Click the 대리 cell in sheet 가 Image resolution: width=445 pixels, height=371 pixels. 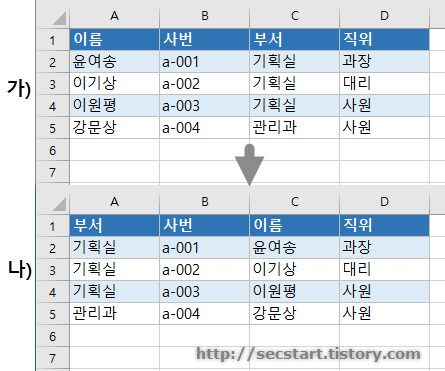tap(384, 83)
